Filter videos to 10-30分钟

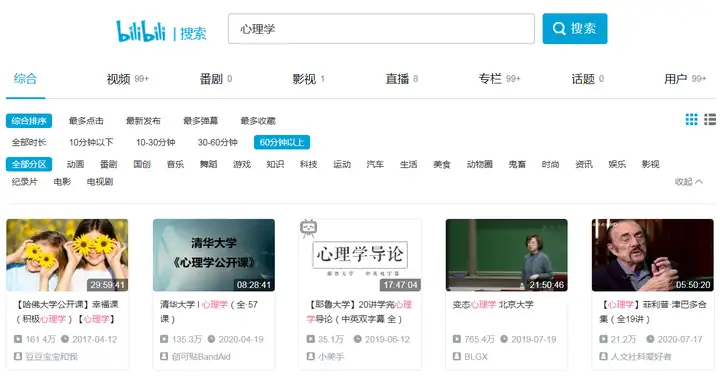point(156,142)
